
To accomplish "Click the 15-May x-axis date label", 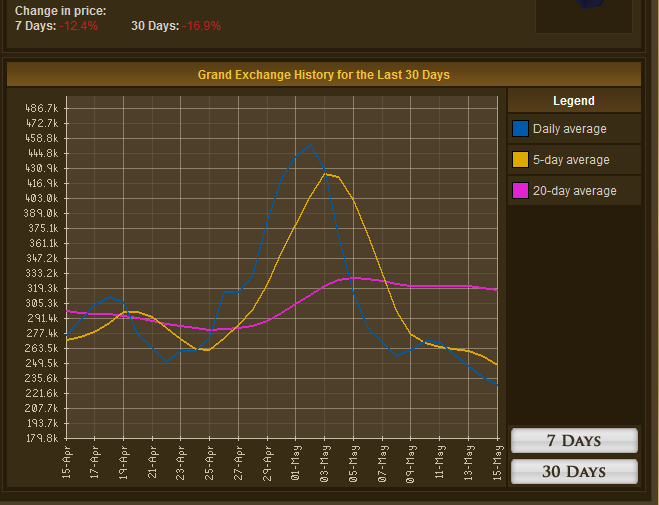I will [x=497, y=463].
